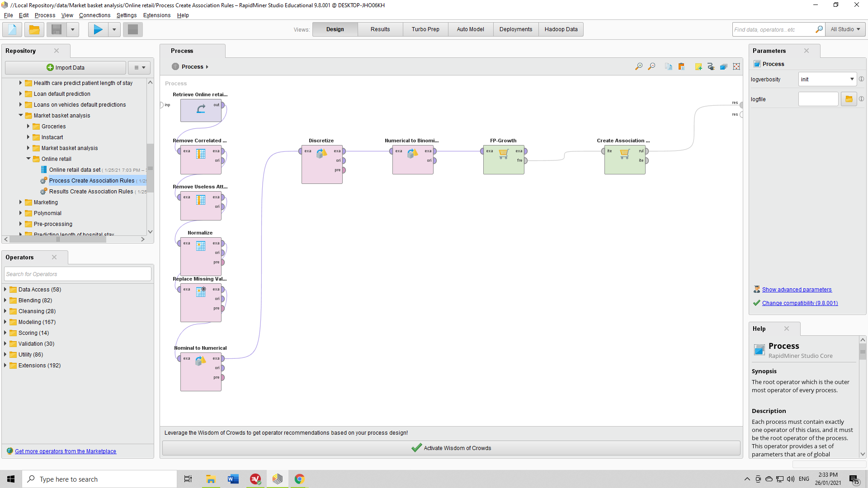Expand the Marketing folder
Image resolution: width=868 pixels, height=488 pixels.
[x=20, y=202]
